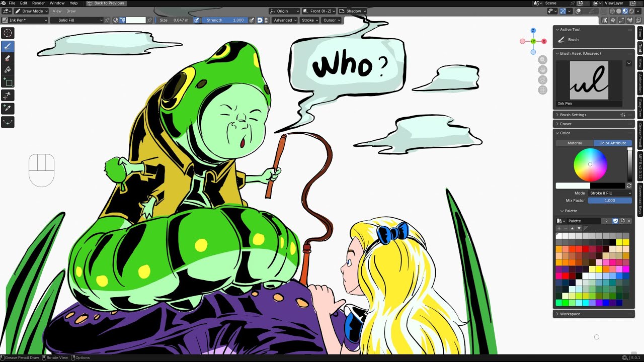Image resolution: width=644 pixels, height=362 pixels.
Task: Collapse the Palette subpanel
Action: click(x=570, y=211)
